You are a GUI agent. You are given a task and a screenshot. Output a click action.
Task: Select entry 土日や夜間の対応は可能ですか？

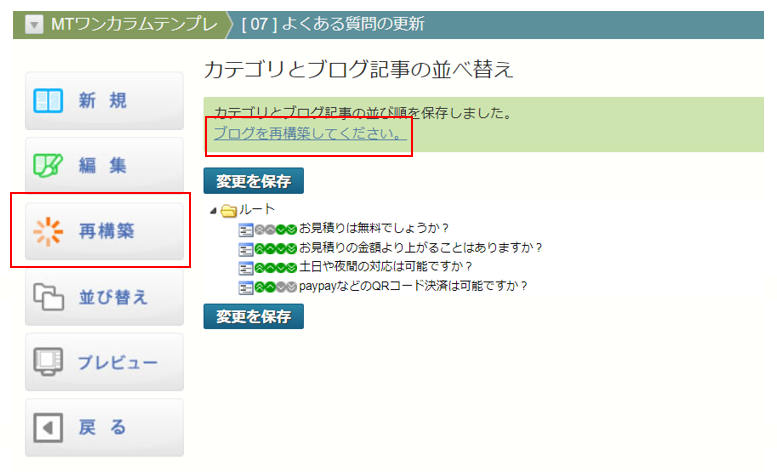click(x=386, y=266)
